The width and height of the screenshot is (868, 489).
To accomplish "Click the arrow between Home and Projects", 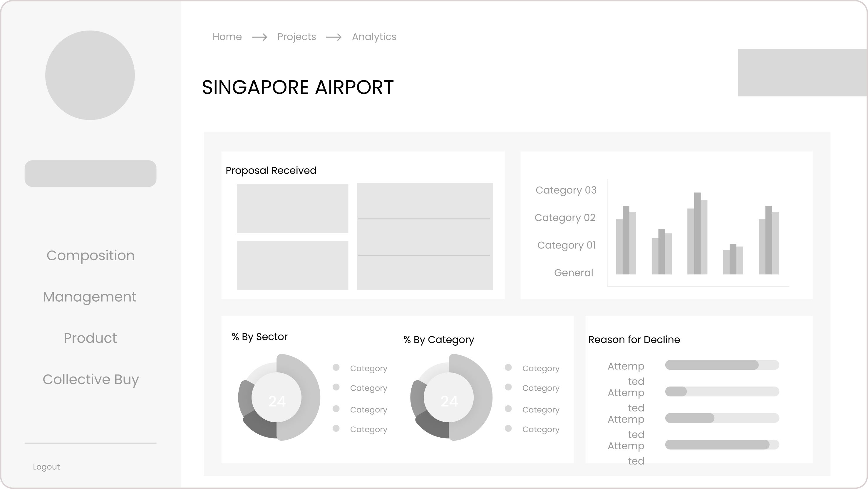I will coord(259,37).
